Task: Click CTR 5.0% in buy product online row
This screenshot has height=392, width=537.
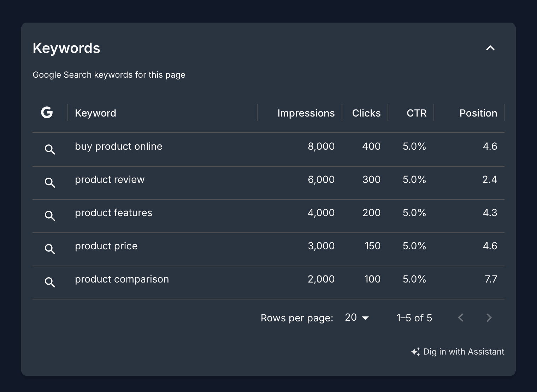Action: pos(414,147)
